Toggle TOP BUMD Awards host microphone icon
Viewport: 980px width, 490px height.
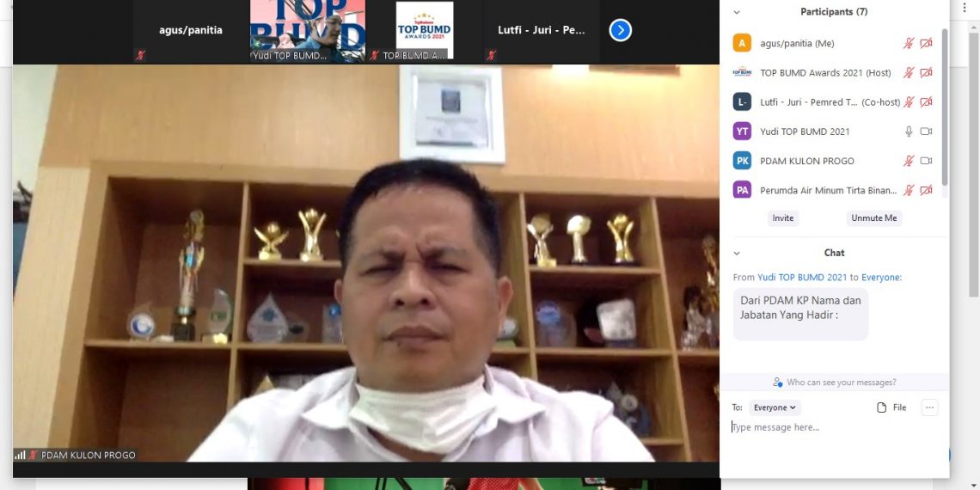click(x=909, y=72)
